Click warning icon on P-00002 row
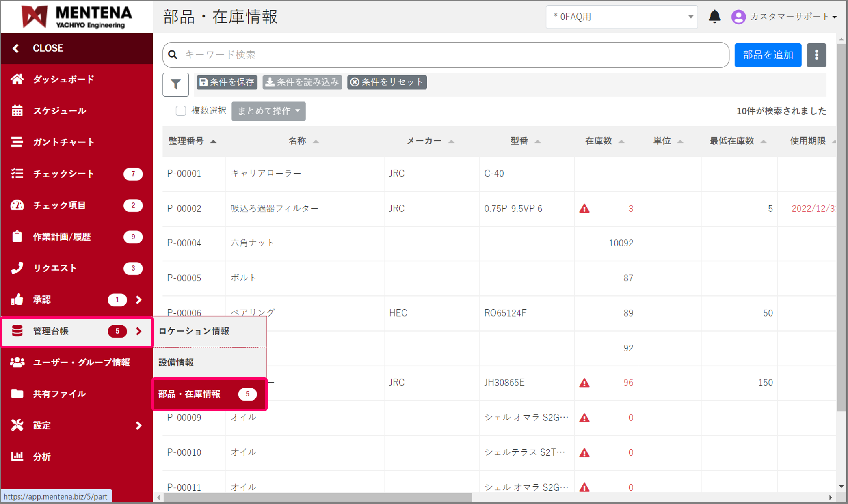 [x=584, y=209]
